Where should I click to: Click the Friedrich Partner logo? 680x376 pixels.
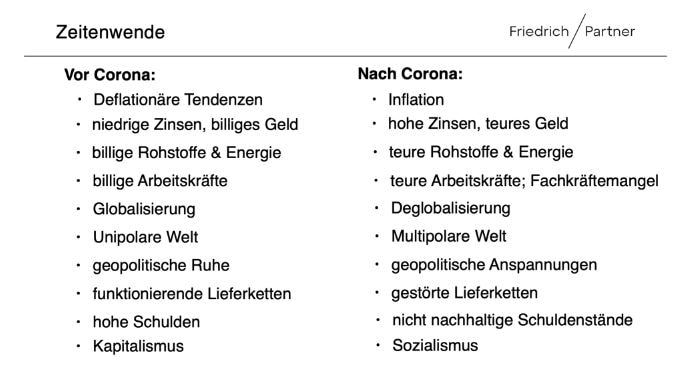(572, 31)
